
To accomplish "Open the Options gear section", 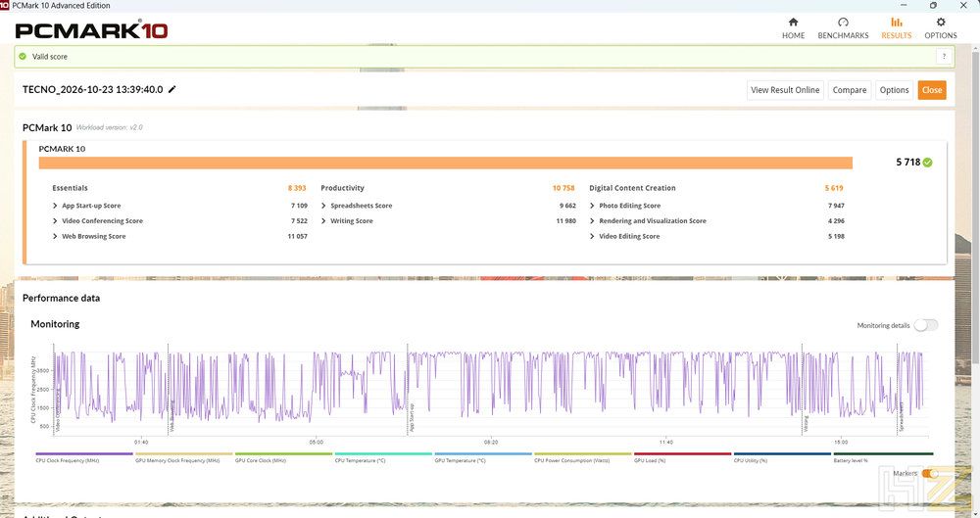I will pyautogui.click(x=941, y=28).
